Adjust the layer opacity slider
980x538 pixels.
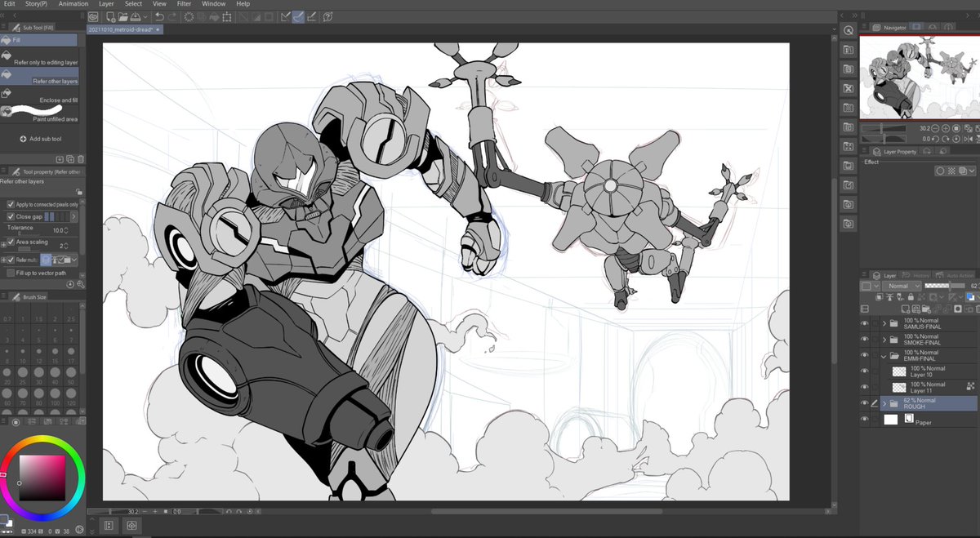[943, 286]
